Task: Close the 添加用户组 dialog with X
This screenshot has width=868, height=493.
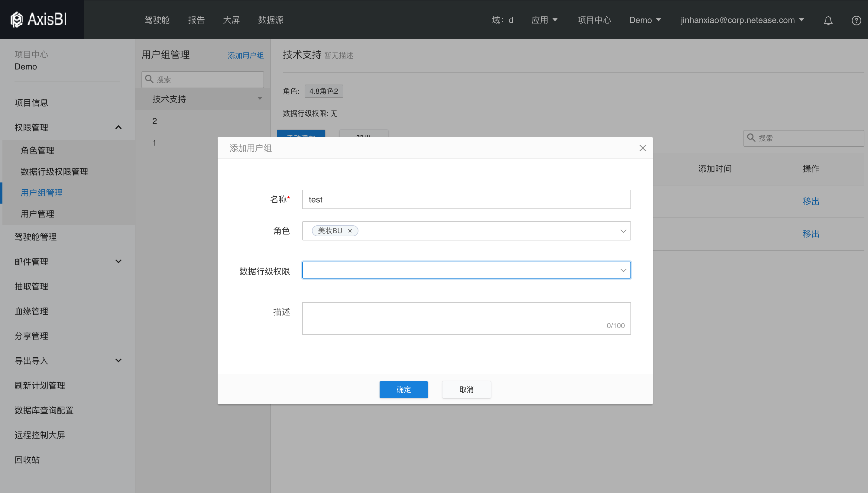Action: pyautogui.click(x=643, y=148)
